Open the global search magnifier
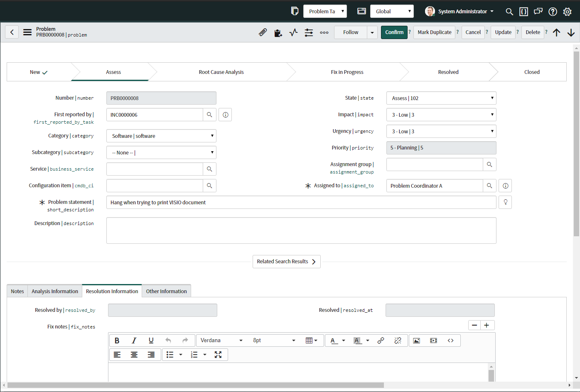580x392 pixels. [x=509, y=12]
